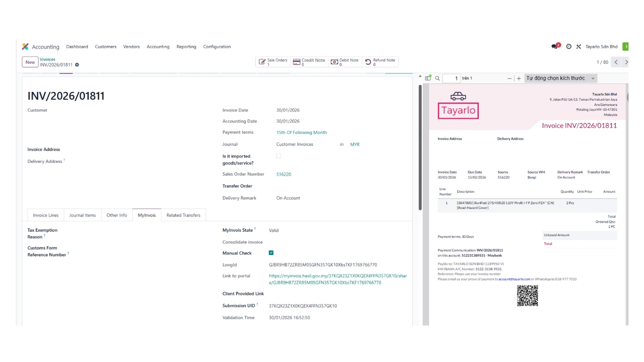The width and height of the screenshot is (644, 362).
Task: Open the PDF zoom size dropdown
Action: click(x=560, y=78)
